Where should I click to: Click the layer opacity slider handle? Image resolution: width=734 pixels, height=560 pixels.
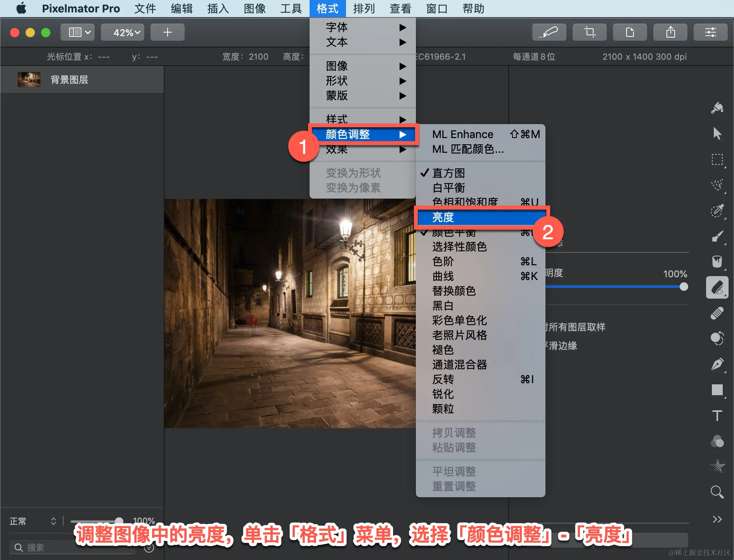(119, 521)
